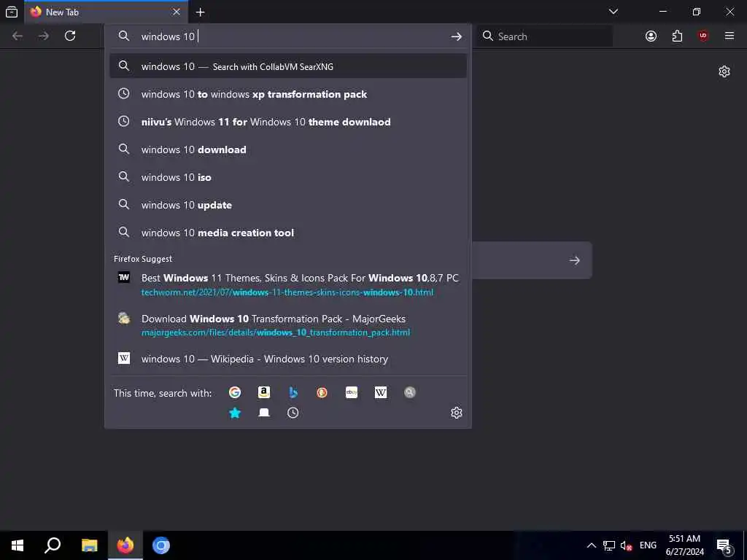The image size is (747, 560).
Task: Pick 'windows 10 media creation tool' suggestion
Action: (x=288, y=233)
